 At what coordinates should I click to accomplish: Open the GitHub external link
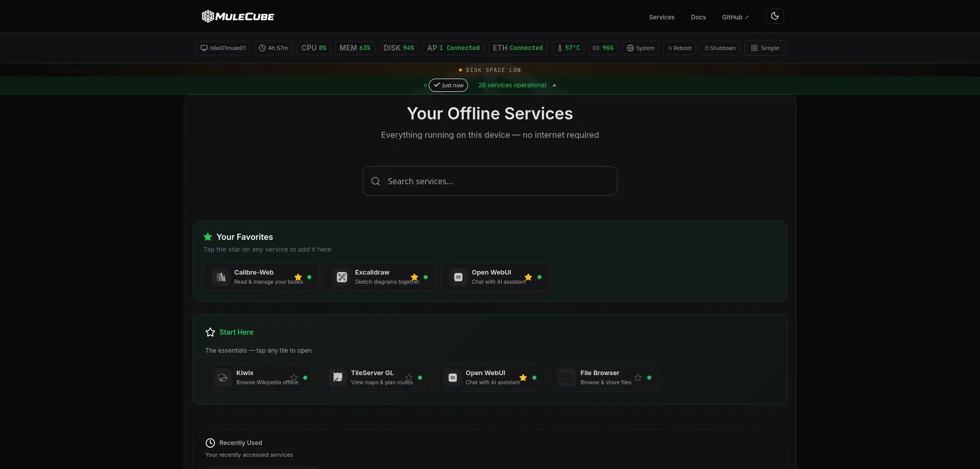coord(735,17)
